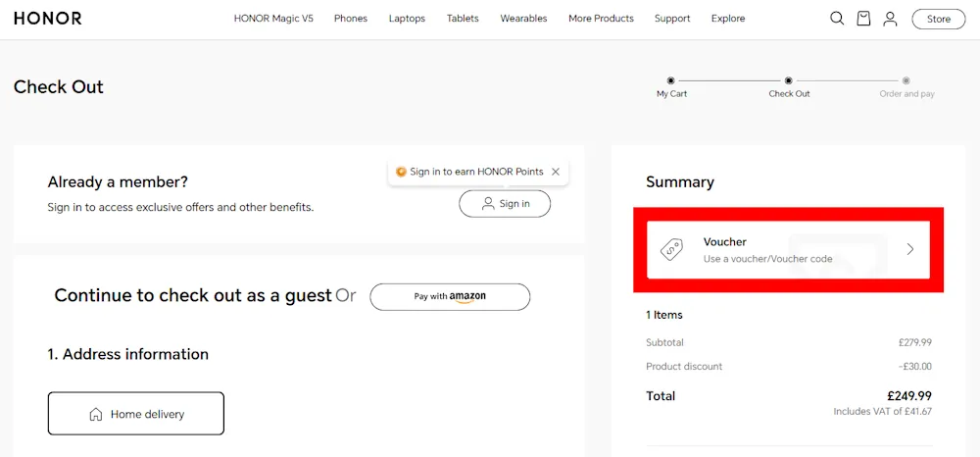
Task: Click Pay with Amazon button
Action: click(x=450, y=297)
